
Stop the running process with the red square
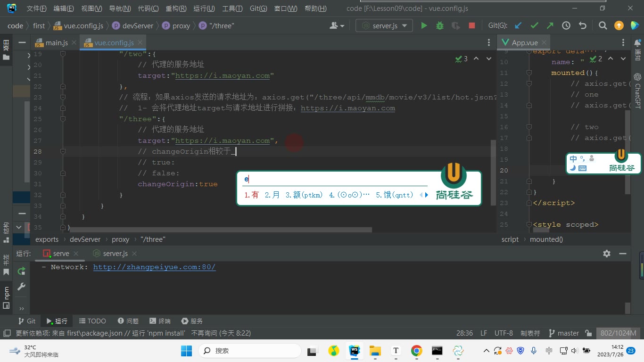click(x=471, y=26)
